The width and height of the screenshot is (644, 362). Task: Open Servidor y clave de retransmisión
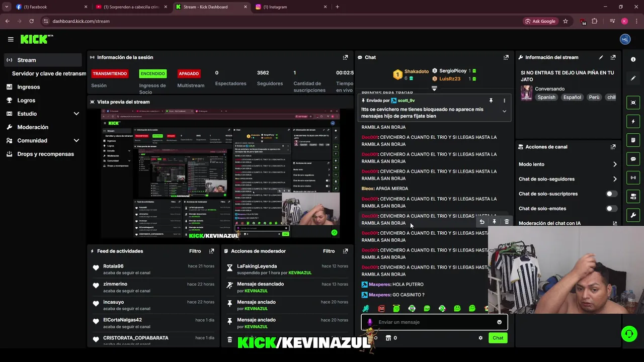[48, 73]
